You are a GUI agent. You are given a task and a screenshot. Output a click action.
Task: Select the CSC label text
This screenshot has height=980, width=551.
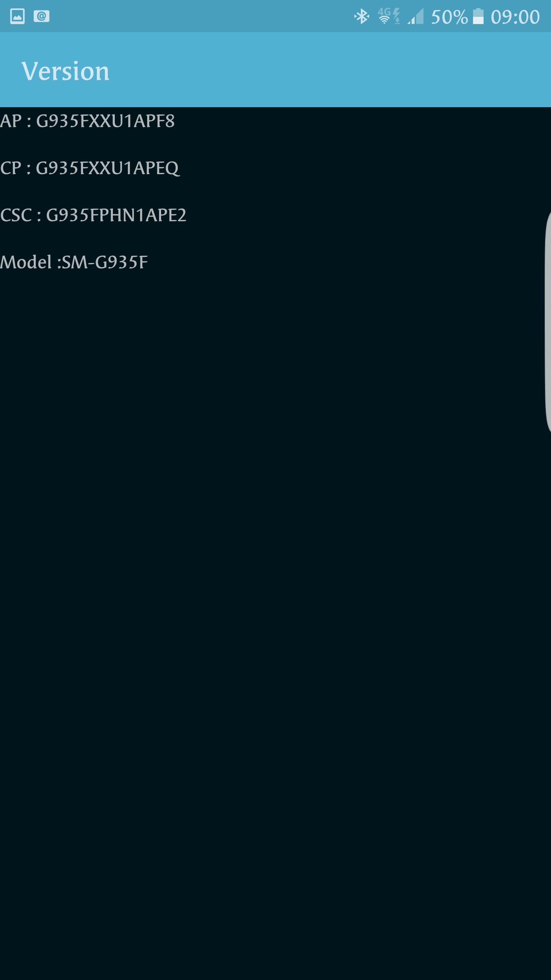coord(16,215)
